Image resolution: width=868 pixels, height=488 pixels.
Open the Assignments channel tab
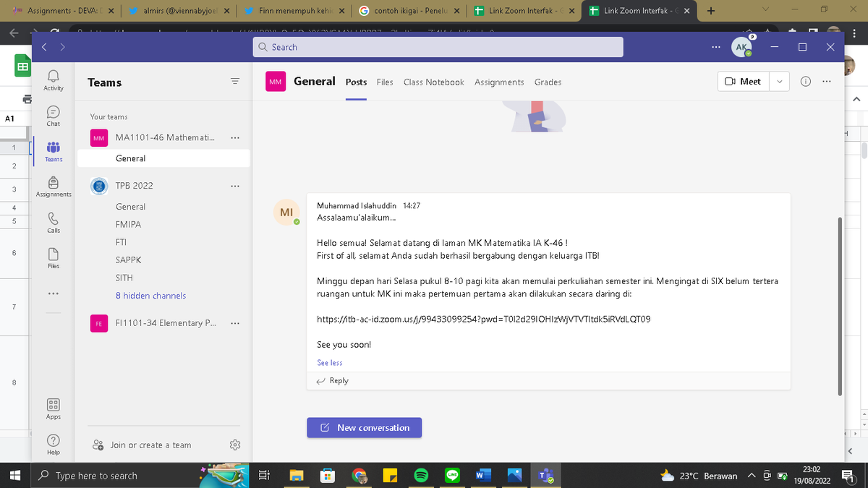[x=499, y=82]
